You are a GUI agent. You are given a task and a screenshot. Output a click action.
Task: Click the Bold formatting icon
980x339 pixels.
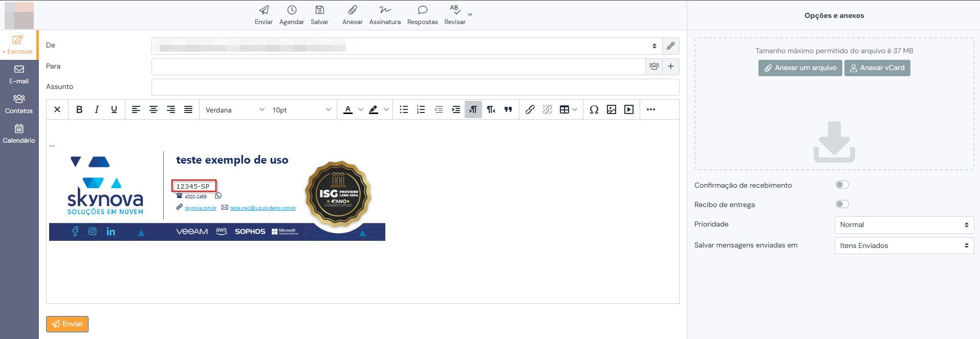(x=79, y=109)
